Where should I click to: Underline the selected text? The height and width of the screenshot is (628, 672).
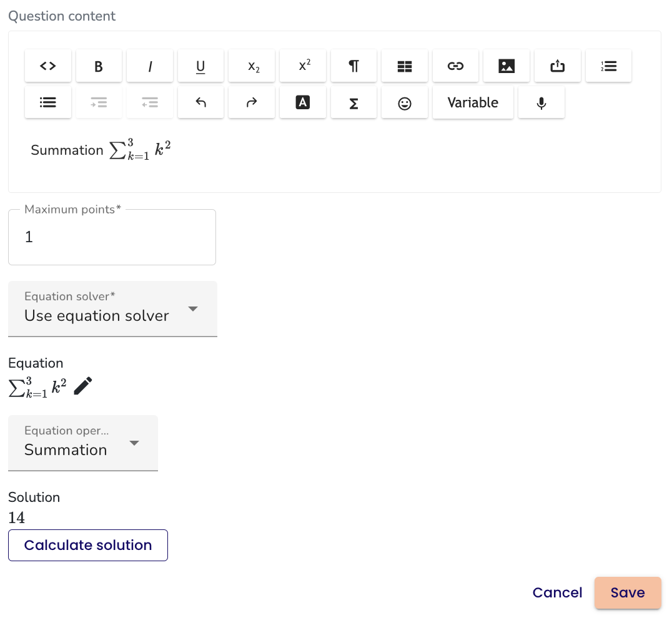pyautogui.click(x=200, y=66)
